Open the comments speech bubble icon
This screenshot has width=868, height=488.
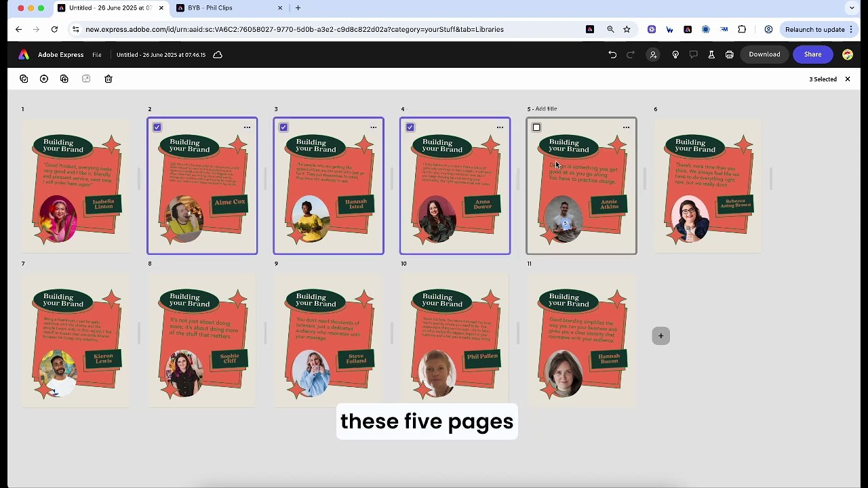point(693,55)
